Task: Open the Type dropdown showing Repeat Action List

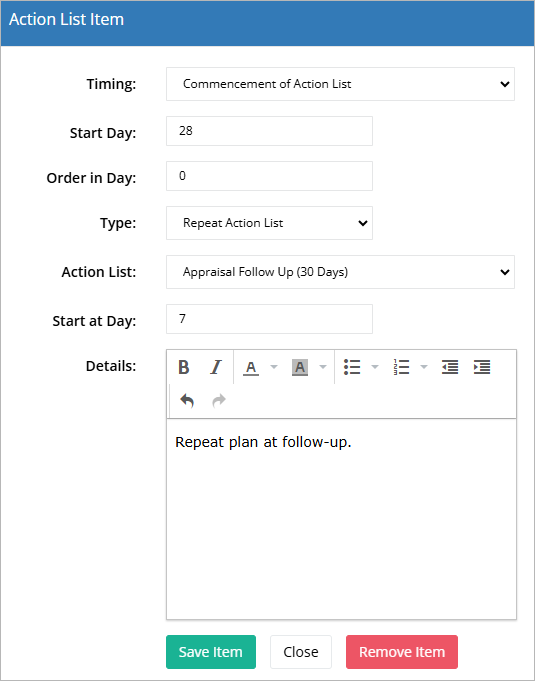Action: click(x=269, y=223)
